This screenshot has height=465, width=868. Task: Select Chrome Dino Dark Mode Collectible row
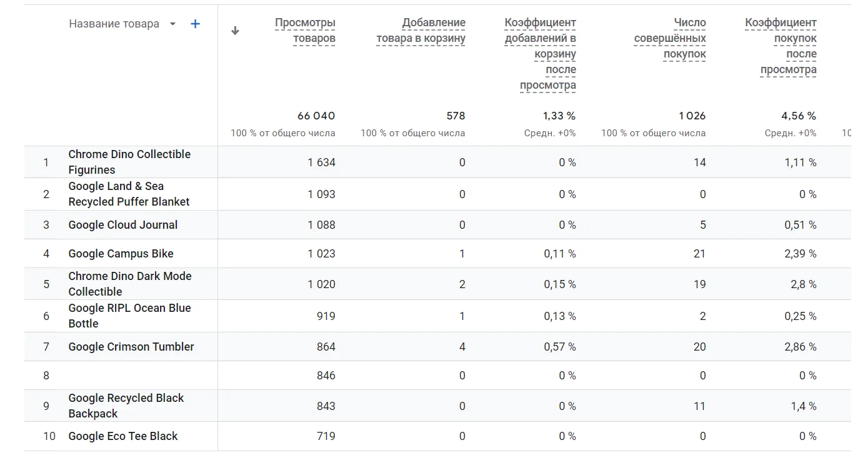tap(130, 284)
